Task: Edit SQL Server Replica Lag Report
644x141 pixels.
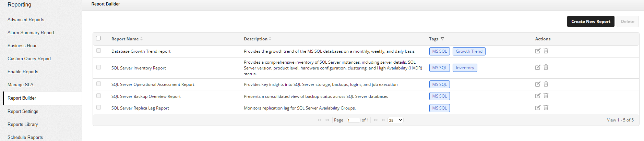Action: [x=538, y=108]
